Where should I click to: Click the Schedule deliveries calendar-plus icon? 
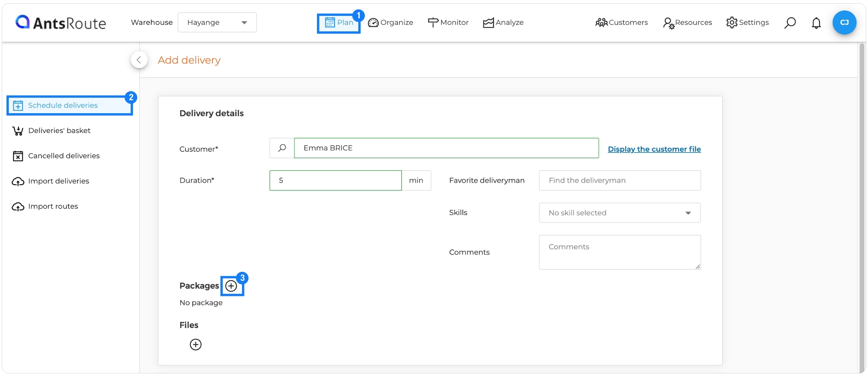click(18, 105)
